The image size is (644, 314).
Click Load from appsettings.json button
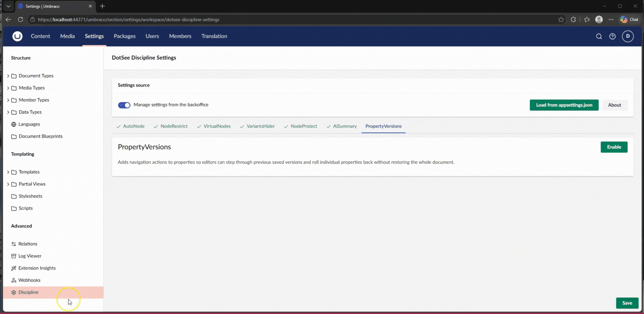pos(564,105)
